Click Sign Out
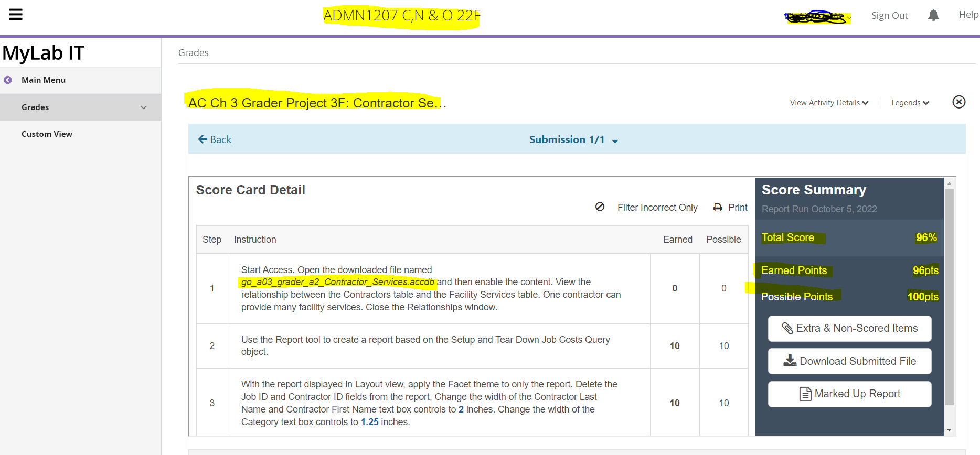Screen dimensions: 980x455 (x=889, y=16)
